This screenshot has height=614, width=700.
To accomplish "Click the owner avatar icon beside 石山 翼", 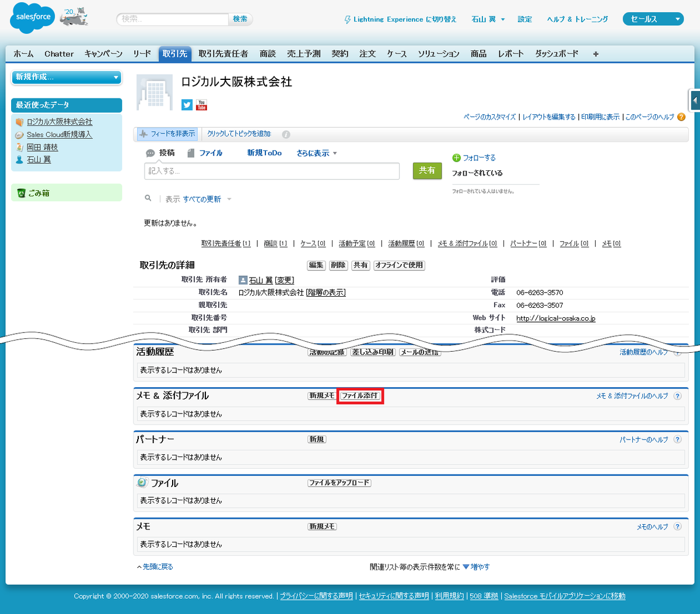I will click(243, 280).
